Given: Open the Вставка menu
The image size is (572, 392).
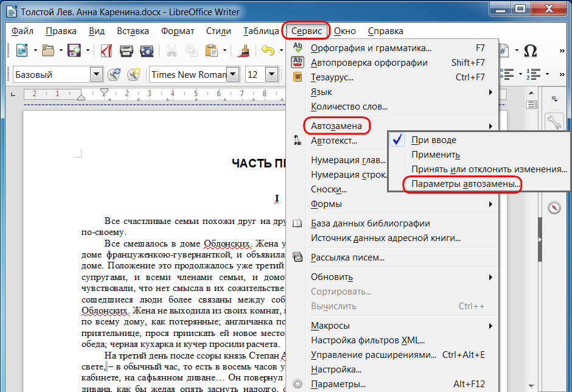Looking at the screenshot, I should tap(133, 31).
